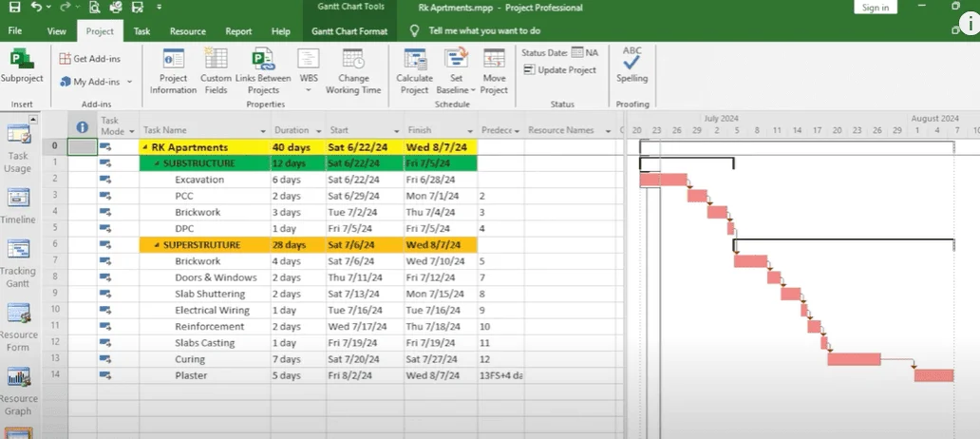Screen dimensions: 980x439
Task: Click the lightbulb Tell me icon
Action: pyautogui.click(x=414, y=30)
